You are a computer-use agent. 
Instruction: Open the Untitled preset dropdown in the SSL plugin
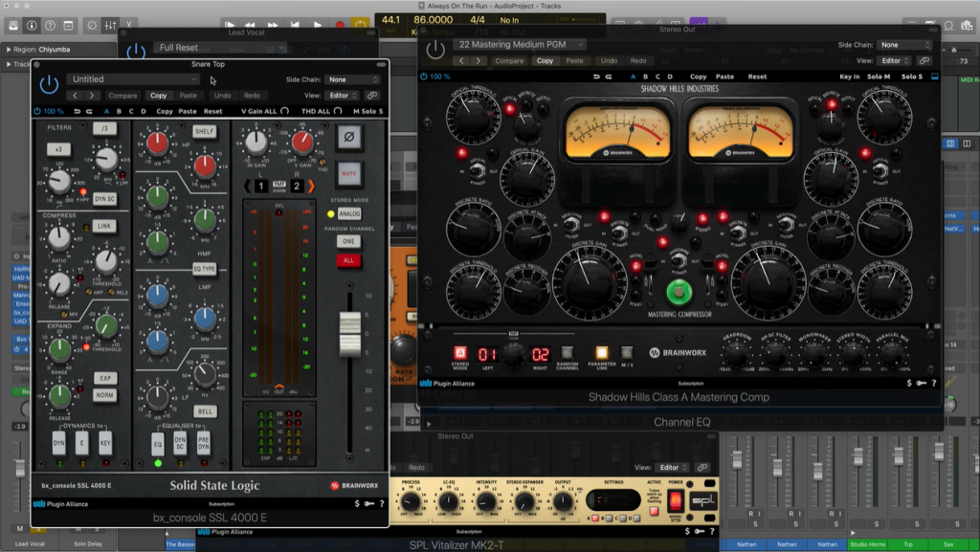[133, 79]
